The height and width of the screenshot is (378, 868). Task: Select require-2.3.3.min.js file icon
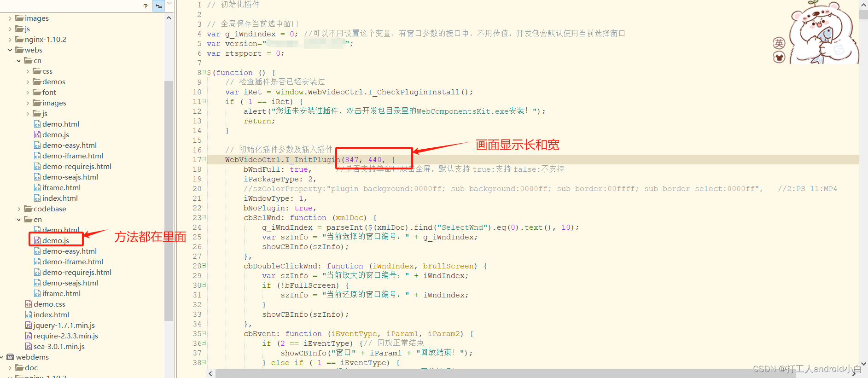coord(29,336)
